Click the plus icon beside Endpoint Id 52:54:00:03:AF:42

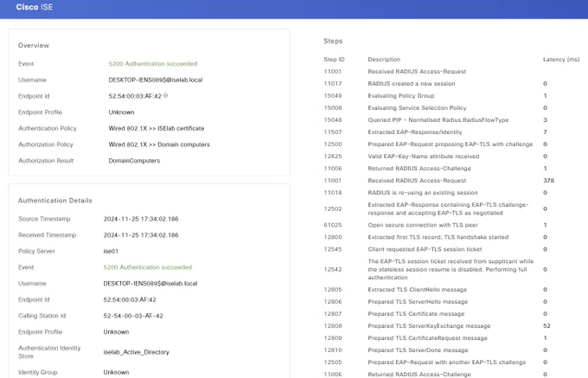tap(165, 96)
